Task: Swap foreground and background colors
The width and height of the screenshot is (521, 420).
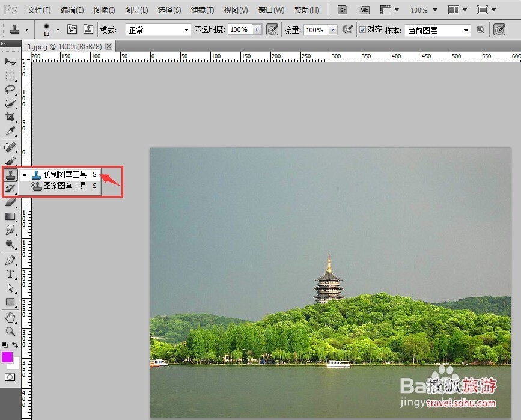Action: click(15, 344)
